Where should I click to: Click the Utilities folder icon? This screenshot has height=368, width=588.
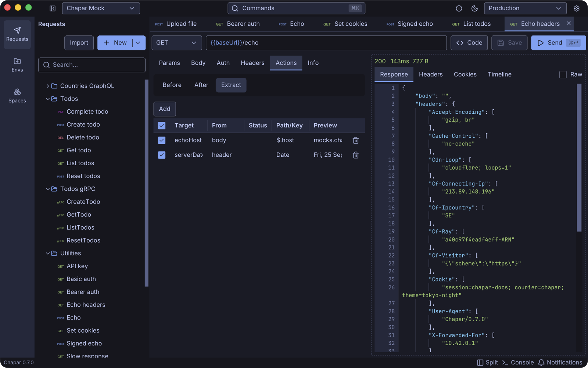(x=54, y=253)
